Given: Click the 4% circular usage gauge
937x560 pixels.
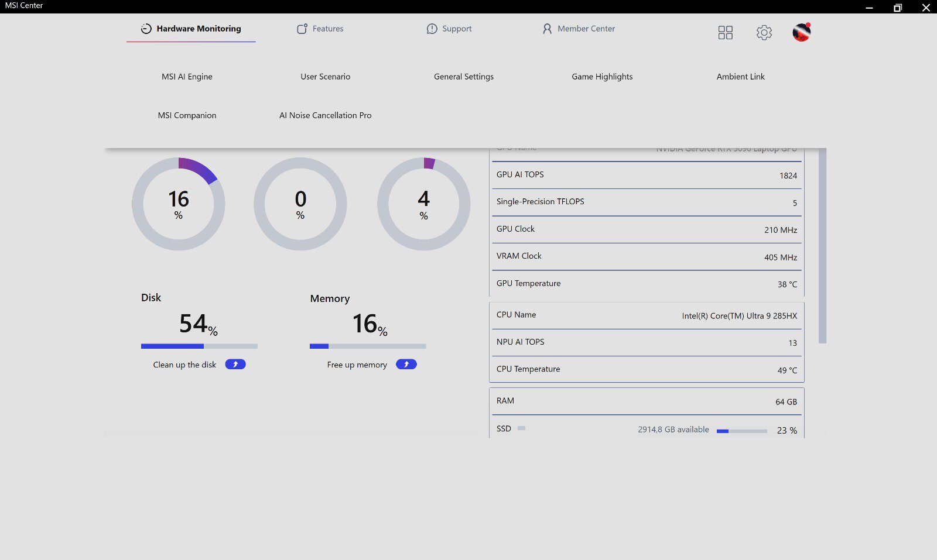Looking at the screenshot, I should [424, 204].
